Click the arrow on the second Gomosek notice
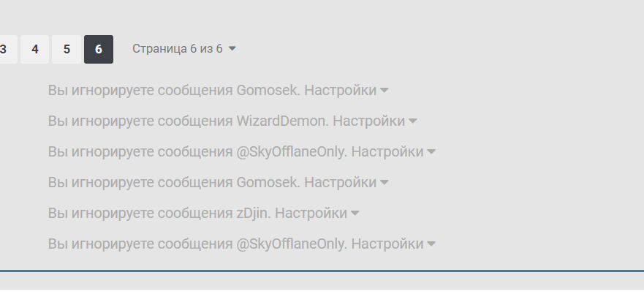The width and height of the screenshot is (644, 294). point(384,182)
